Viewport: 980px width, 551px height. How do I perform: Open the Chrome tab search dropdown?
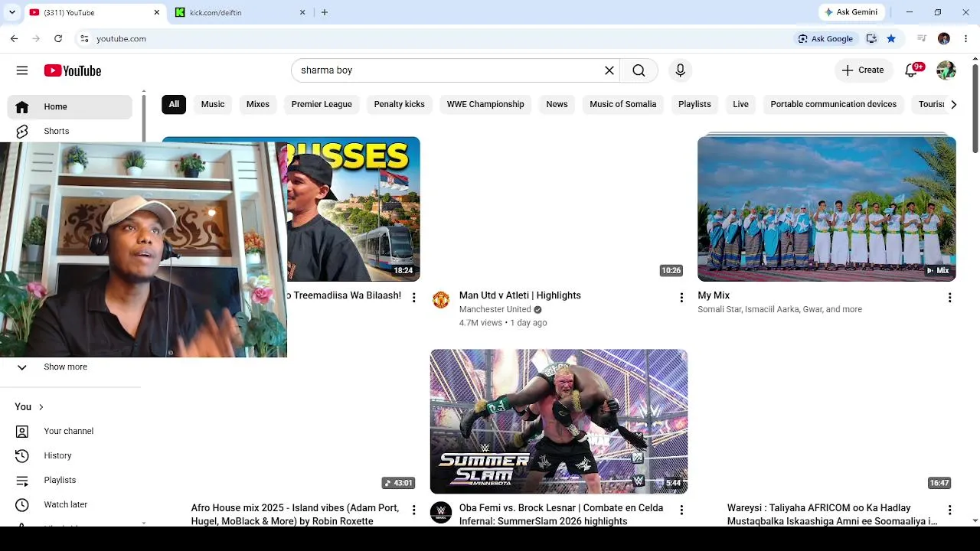click(12, 12)
